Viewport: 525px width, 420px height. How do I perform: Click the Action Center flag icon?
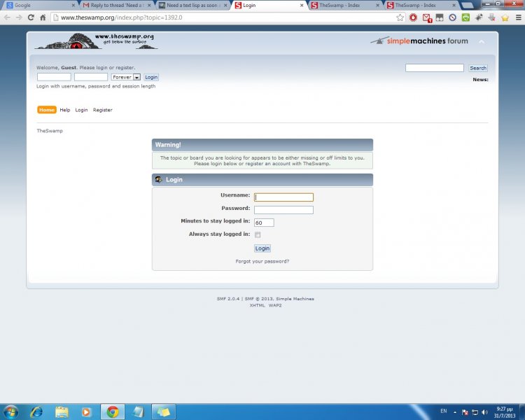point(465,412)
